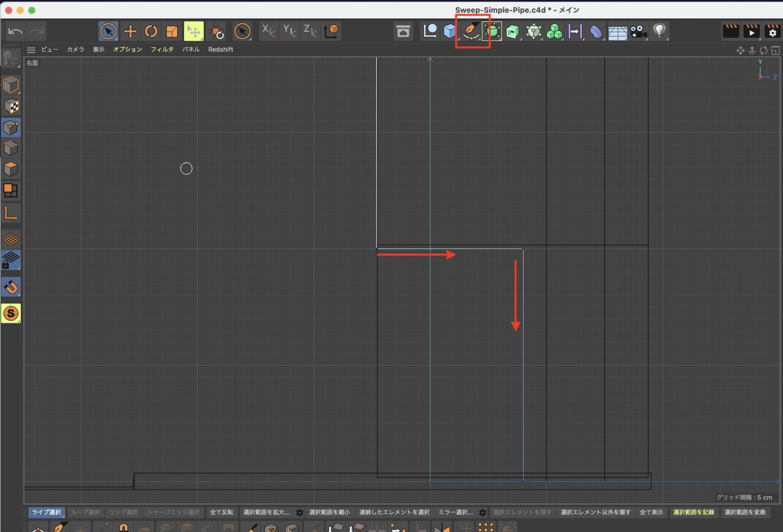Select the Live Selection tool
Screen dimensions: 783x532
(x=108, y=31)
